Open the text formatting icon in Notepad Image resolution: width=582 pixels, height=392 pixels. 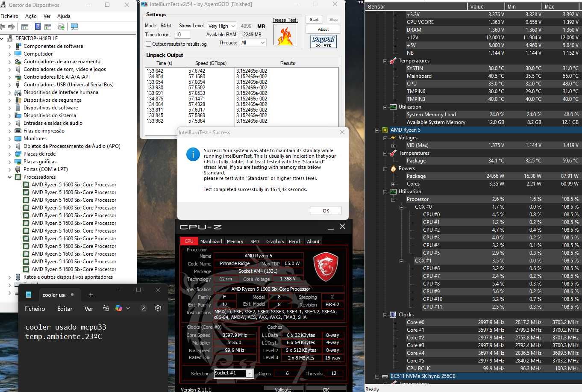(106, 308)
